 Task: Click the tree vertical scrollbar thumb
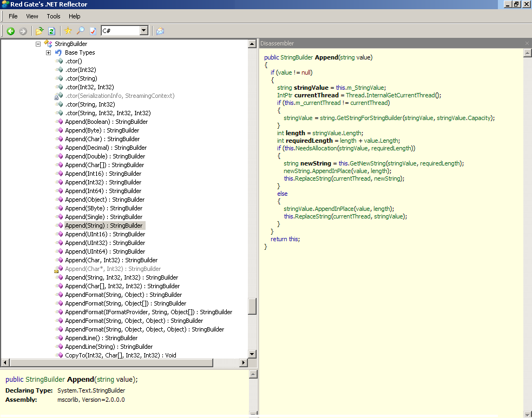tap(252, 306)
